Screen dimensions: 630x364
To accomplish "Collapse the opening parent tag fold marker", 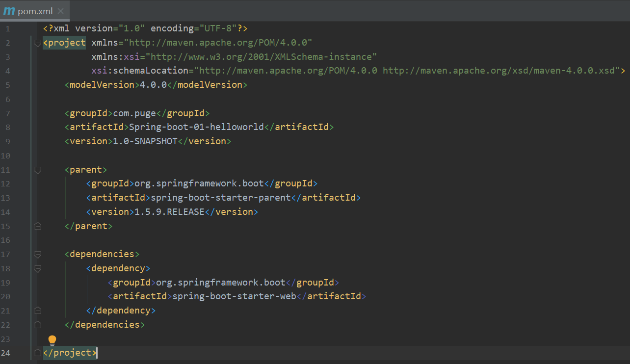I will 38,170.
